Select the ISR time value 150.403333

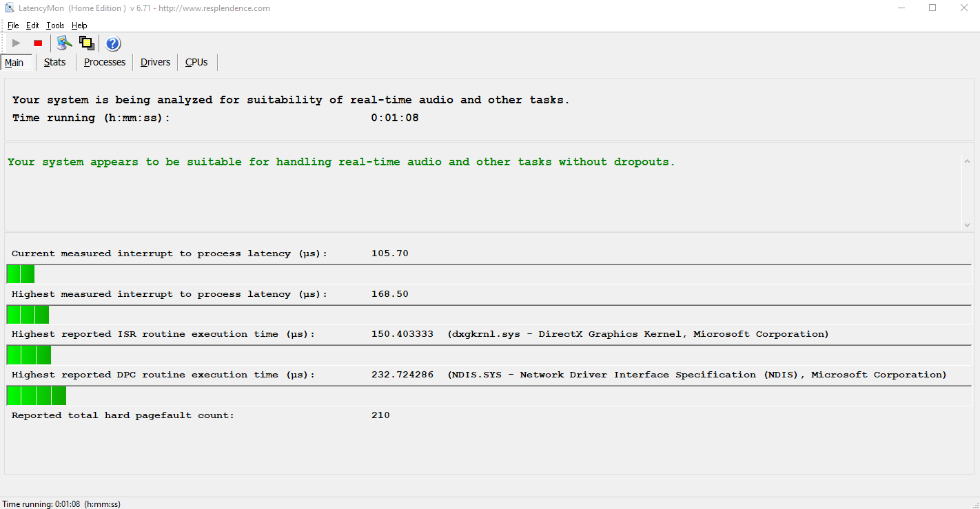[402, 334]
